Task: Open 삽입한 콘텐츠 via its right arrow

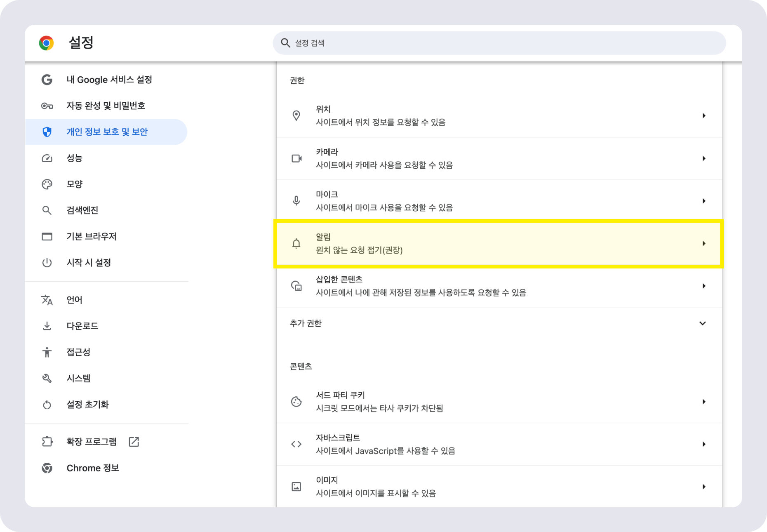Action: (x=704, y=286)
